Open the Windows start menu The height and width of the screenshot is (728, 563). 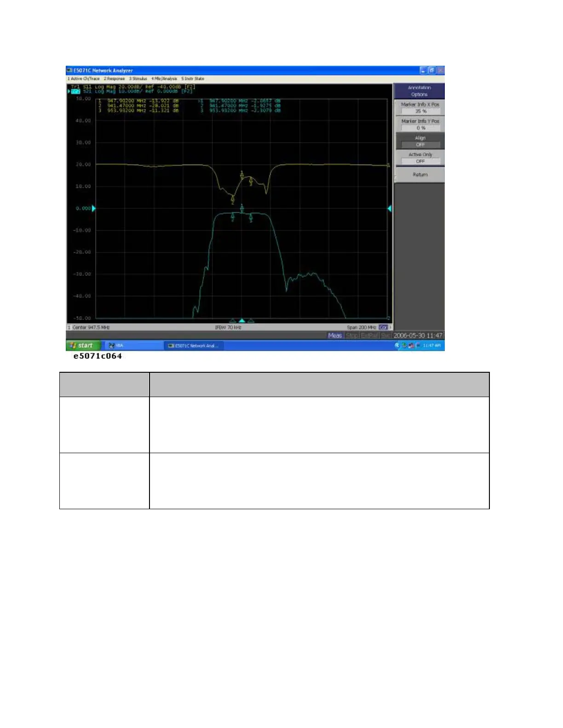pos(82,345)
